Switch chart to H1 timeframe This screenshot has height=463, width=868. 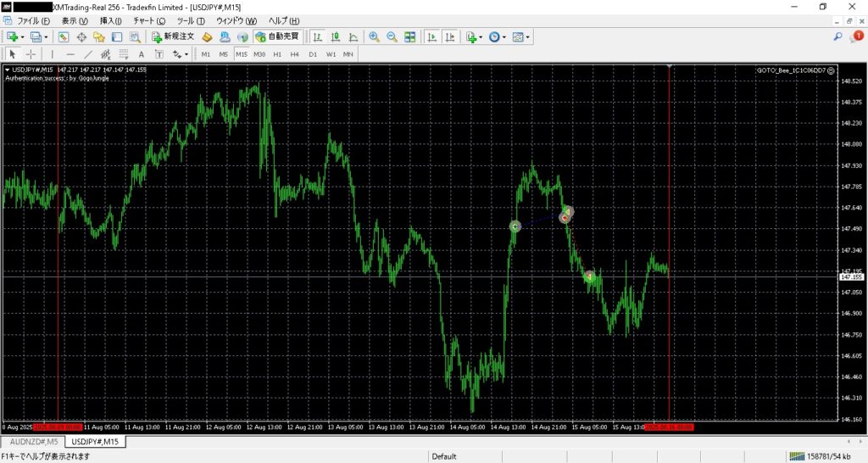(277, 53)
